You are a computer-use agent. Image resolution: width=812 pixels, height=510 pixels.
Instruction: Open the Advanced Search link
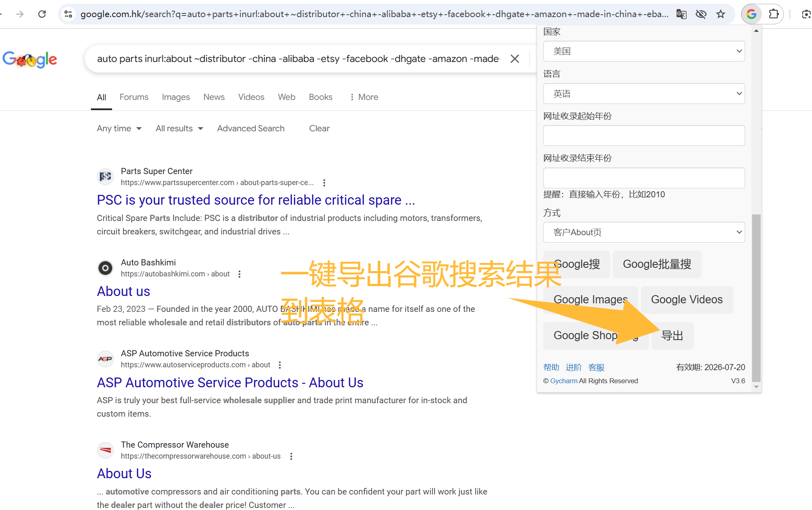251,128
